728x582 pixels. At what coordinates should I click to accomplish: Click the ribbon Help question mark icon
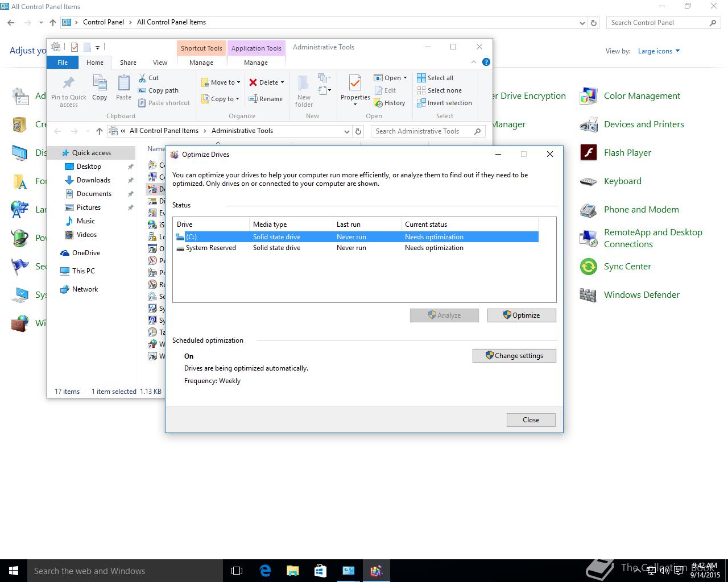pyautogui.click(x=486, y=62)
